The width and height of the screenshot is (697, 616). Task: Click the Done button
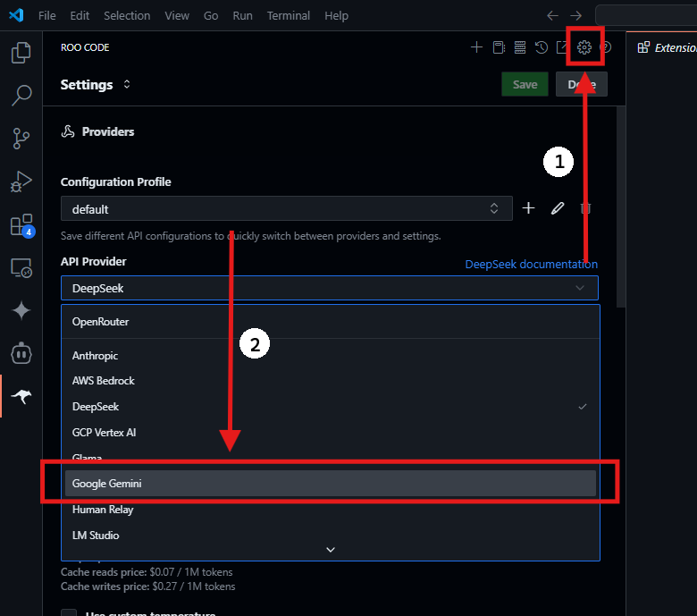click(x=582, y=85)
